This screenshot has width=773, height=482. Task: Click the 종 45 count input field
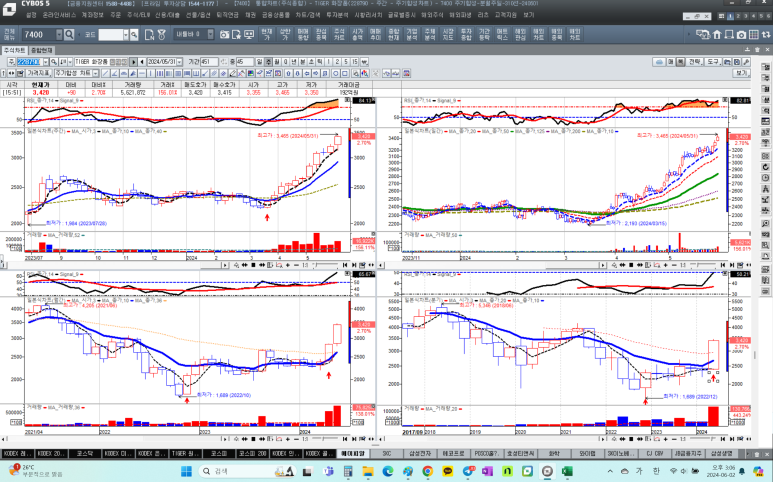coord(245,62)
